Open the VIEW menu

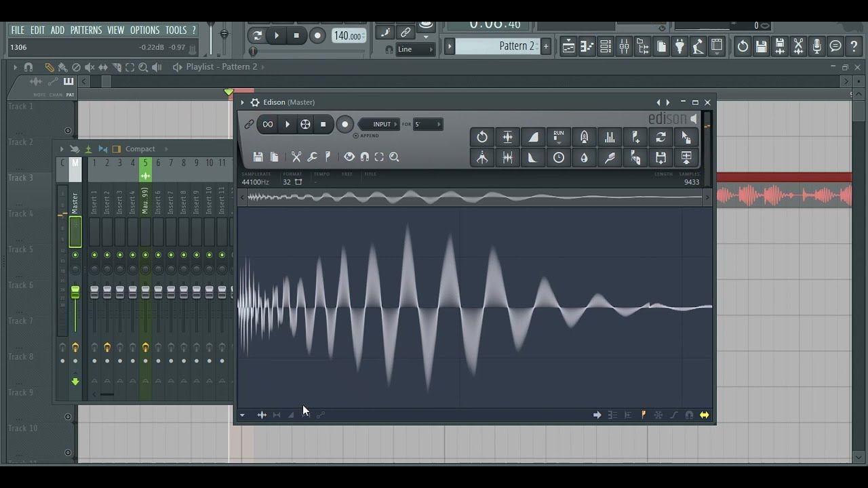(x=116, y=30)
